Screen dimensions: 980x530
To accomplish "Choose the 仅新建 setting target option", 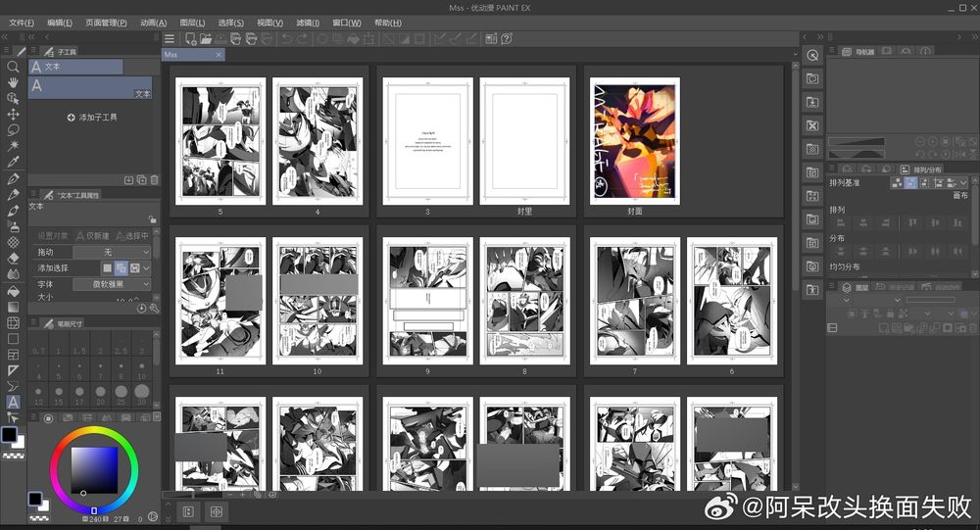I will (92, 236).
